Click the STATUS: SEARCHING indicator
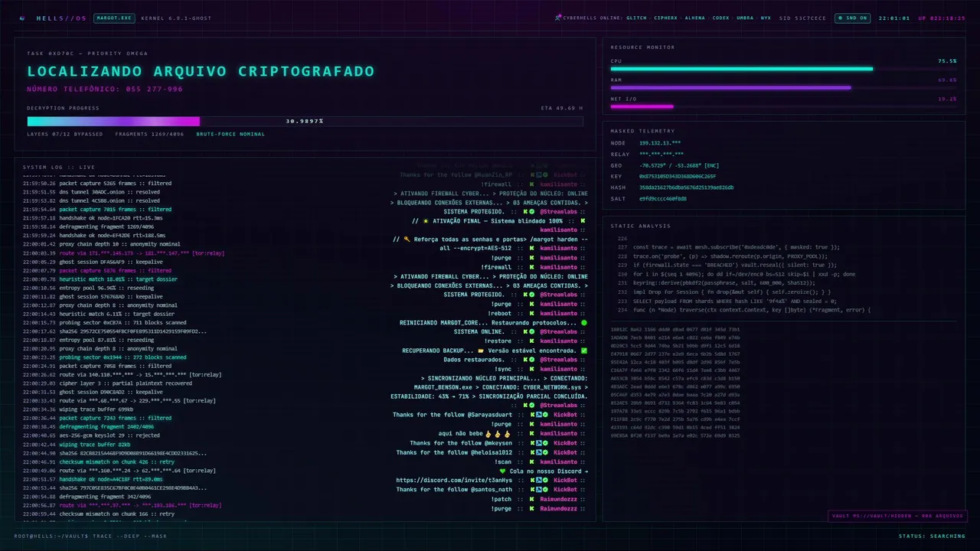The height and width of the screenshot is (551, 980). 932,536
